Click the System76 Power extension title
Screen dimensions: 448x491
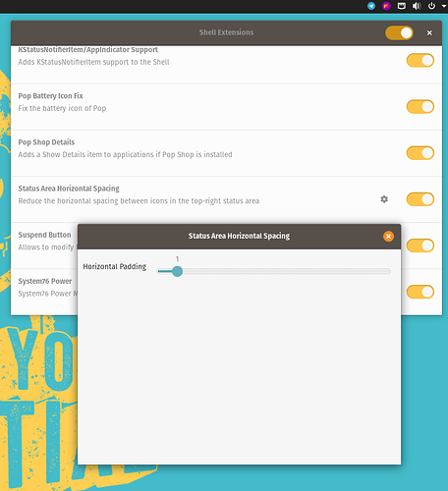[x=45, y=281]
